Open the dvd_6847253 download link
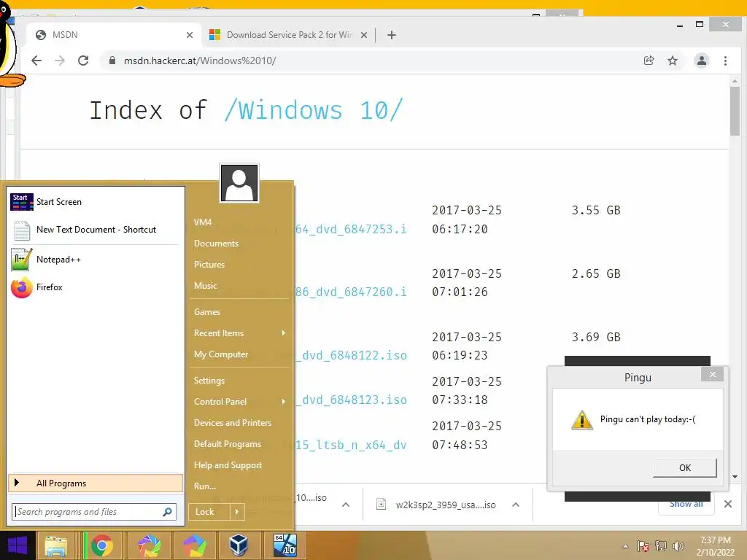 [351, 229]
